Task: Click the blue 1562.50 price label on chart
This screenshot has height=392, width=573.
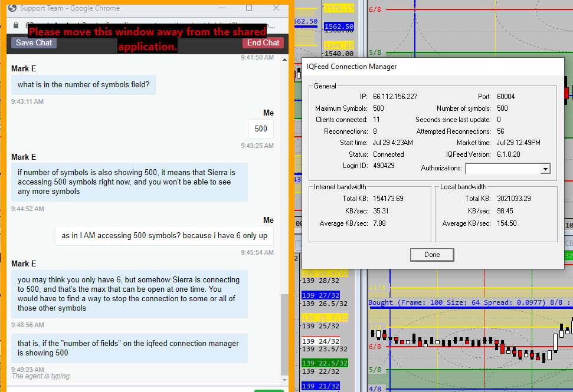Action: coord(339,27)
